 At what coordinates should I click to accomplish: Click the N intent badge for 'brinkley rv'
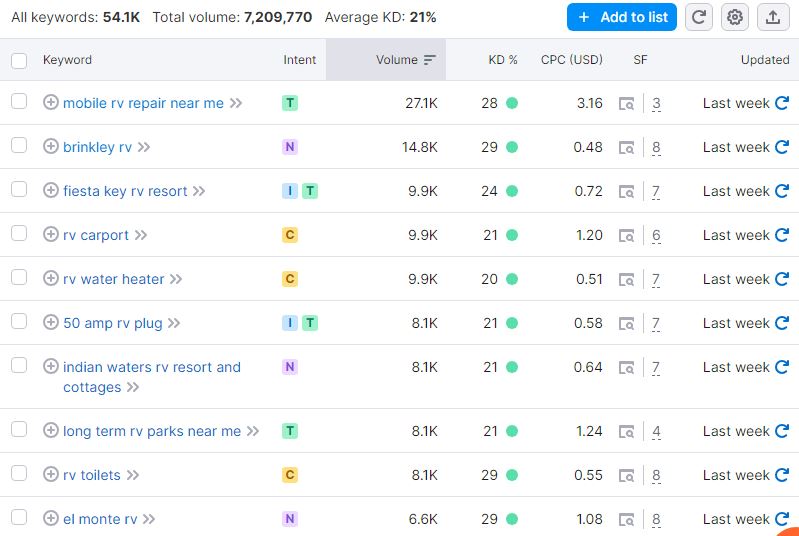tap(289, 147)
